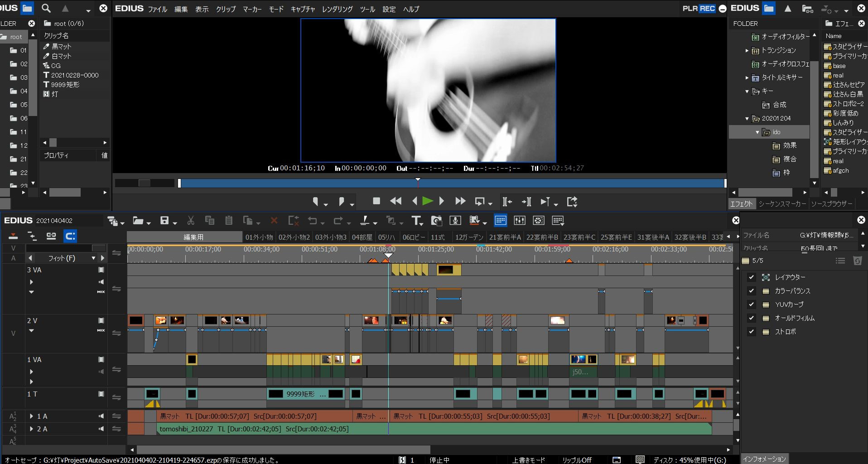This screenshot has height=464, width=868.
Task: Click the Redo arrow in timeline toolbar
Action: coord(338,221)
